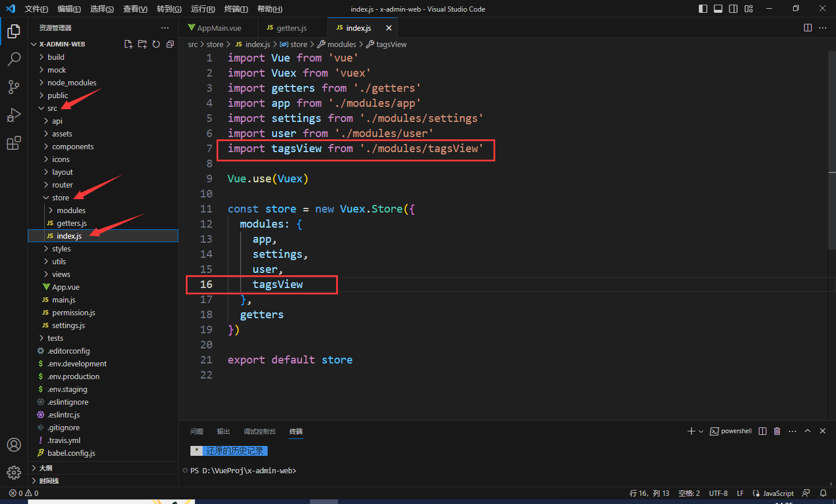The image size is (836, 504).
Task: Open terminal launch profile dropdown arrow
Action: click(701, 431)
